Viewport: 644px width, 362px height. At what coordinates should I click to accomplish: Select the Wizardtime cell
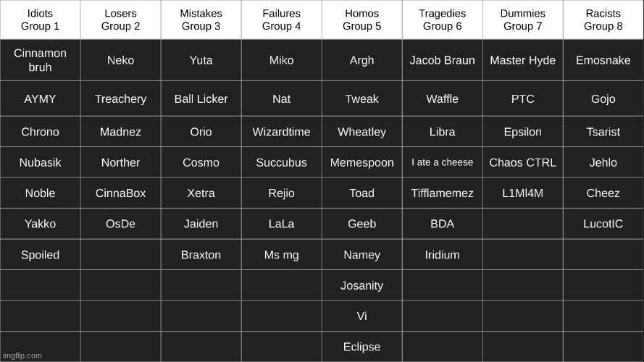tap(281, 132)
